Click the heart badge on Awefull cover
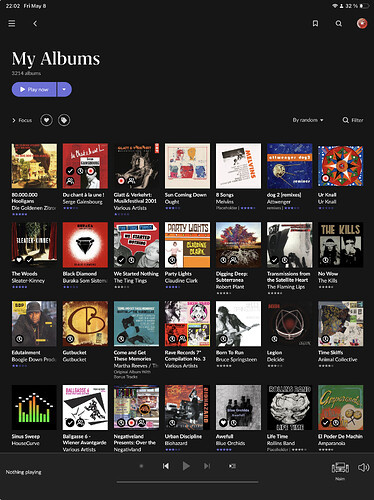Image resolution: width=374 pixels, height=500 pixels. [223, 423]
